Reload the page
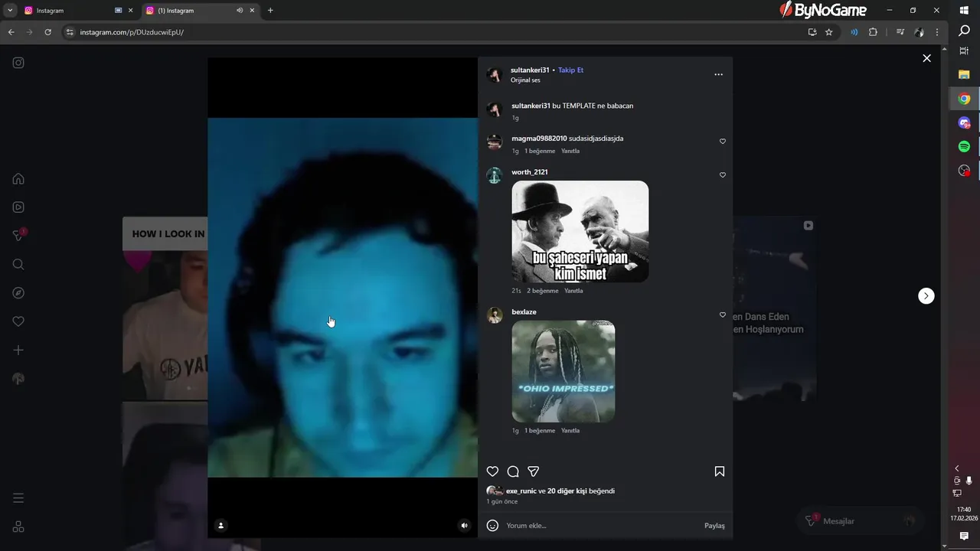This screenshot has width=980, height=551. [47, 32]
